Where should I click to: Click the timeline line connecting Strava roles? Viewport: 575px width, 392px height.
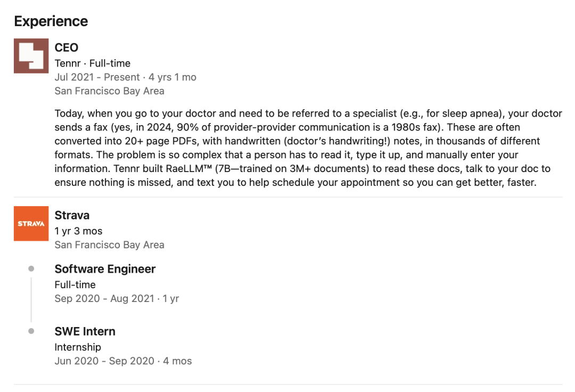[31, 299]
